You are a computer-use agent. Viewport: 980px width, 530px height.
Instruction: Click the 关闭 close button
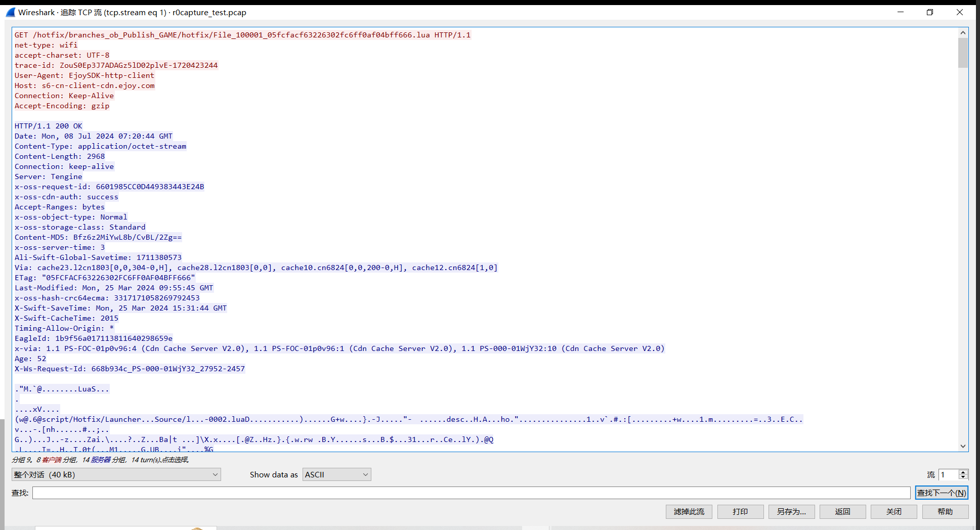(x=894, y=512)
